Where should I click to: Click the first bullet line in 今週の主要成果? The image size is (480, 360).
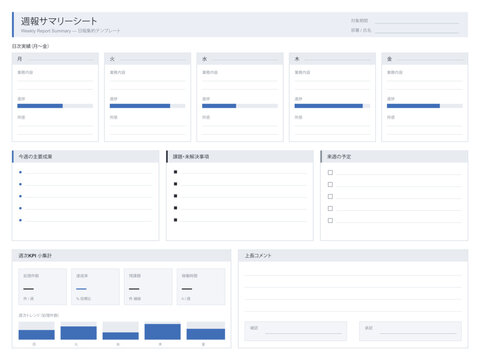click(x=89, y=172)
